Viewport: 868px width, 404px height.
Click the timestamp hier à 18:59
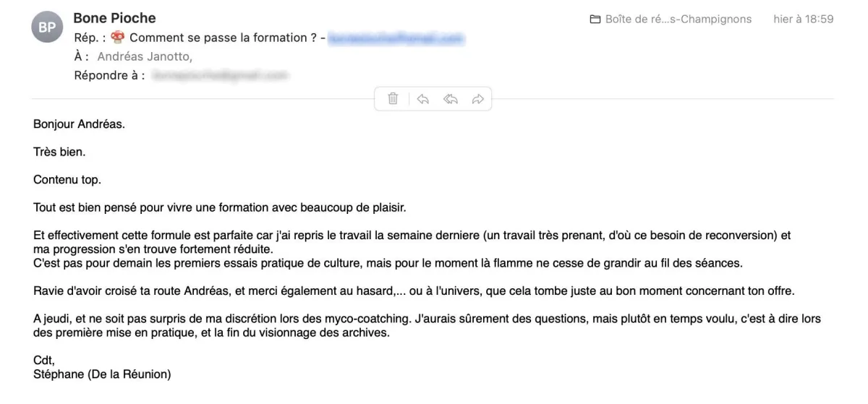pyautogui.click(x=803, y=20)
